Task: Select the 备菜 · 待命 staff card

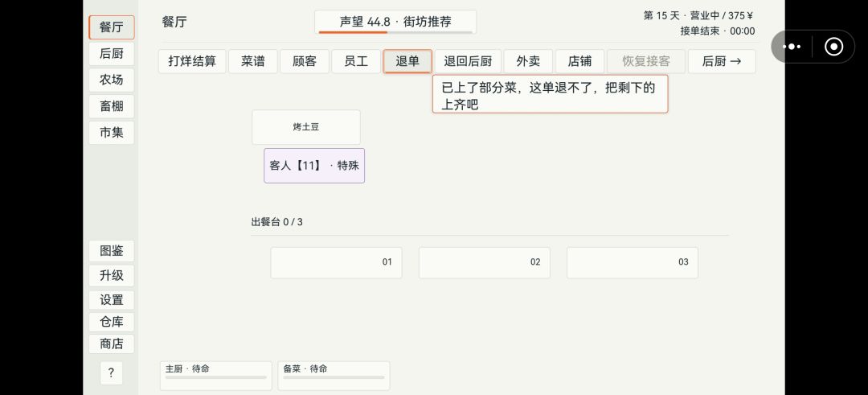Action: click(334, 376)
